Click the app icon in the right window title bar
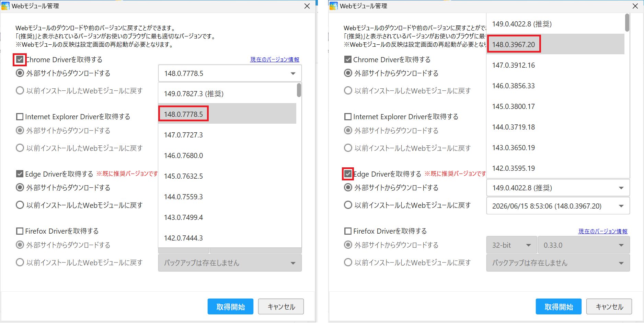This screenshot has height=323, width=644. tap(334, 6)
